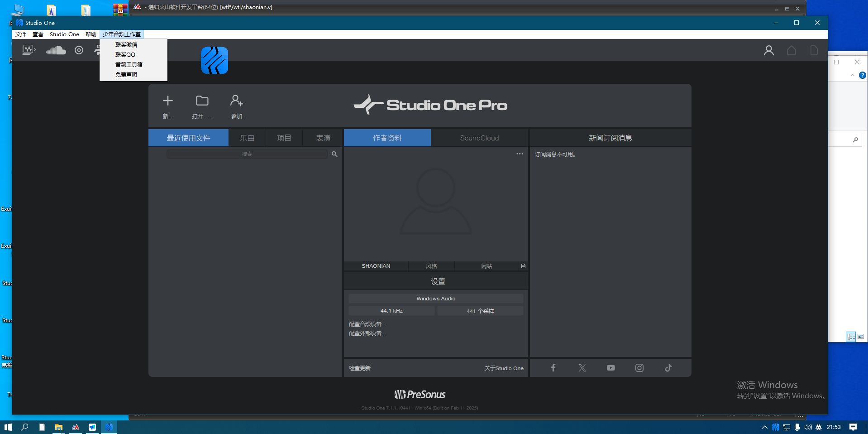Open the 44.1 kHz sample rate selector
Image resolution: width=868 pixels, height=434 pixels.
[x=391, y=311]
